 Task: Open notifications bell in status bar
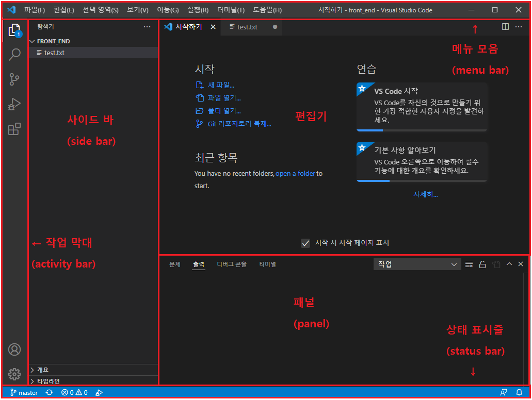click(x=519, y=393)
